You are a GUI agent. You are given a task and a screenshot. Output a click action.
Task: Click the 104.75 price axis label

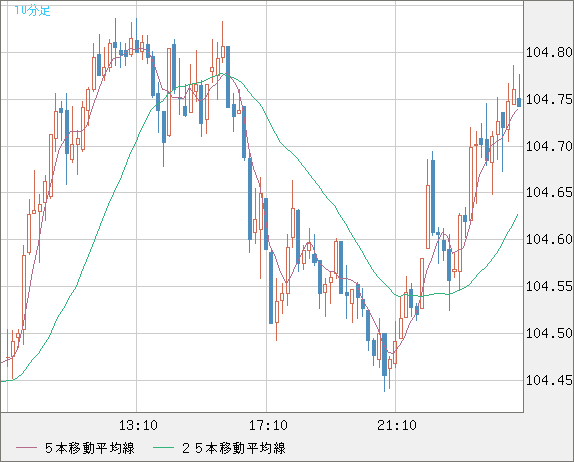coord(549,99)
